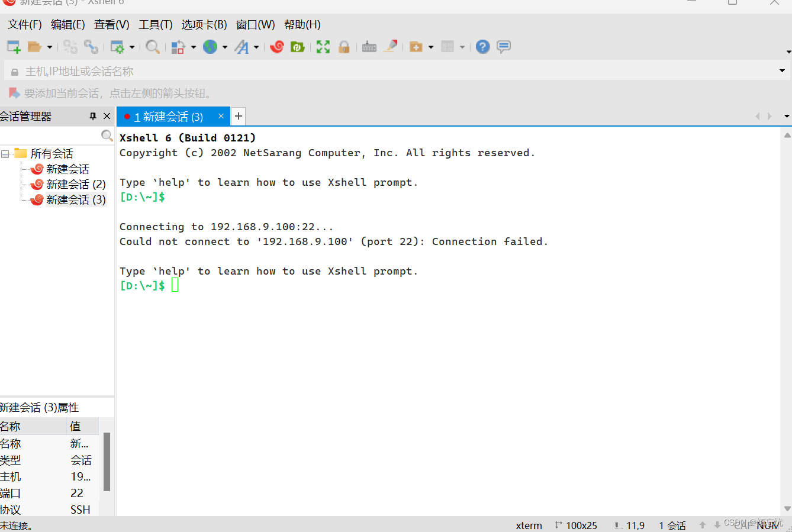Open the 文件(F) menu
Screen dimensions: 792x532
pyautogui.click(x=24, y=24)
